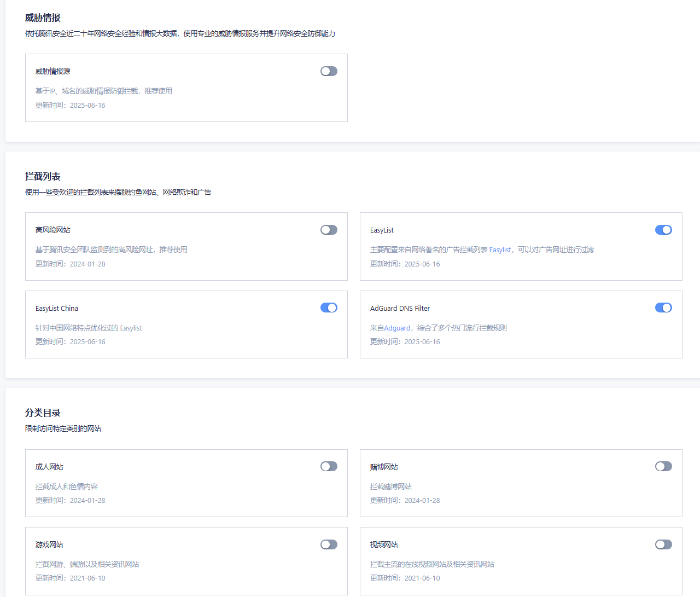
Task: Turn on the 赌博网站 toggle
Action: pos(663,466)
